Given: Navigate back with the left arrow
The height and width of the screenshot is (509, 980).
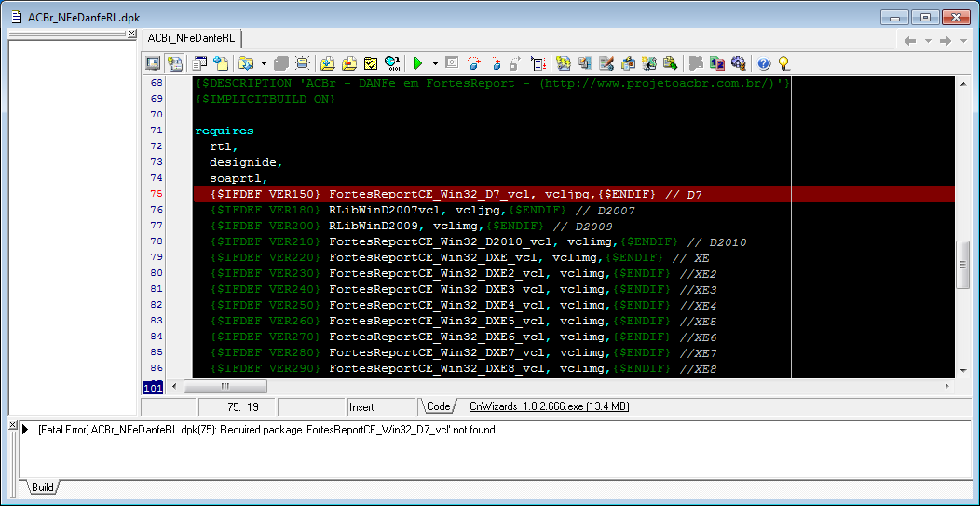Looking at the screenshot, I should click(x=911, y=41).
